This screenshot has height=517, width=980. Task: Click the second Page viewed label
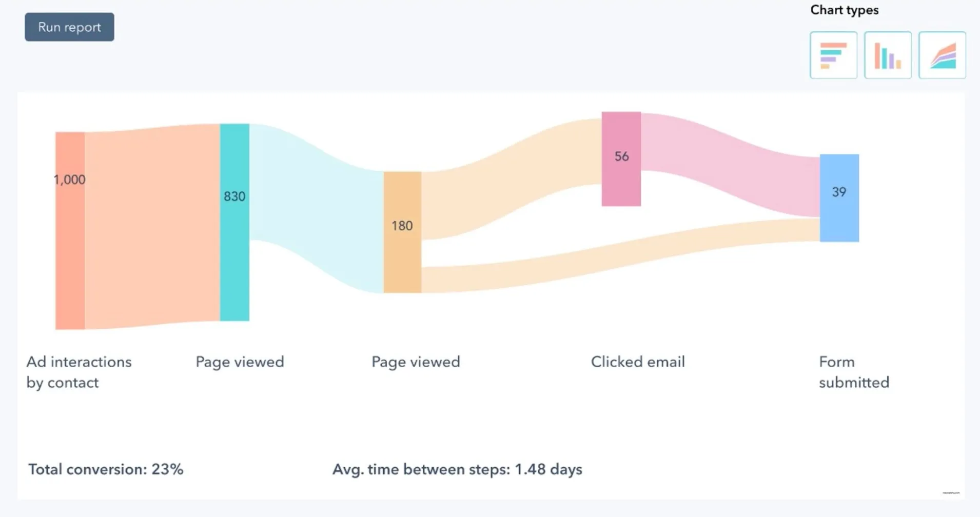click(416, 362)
